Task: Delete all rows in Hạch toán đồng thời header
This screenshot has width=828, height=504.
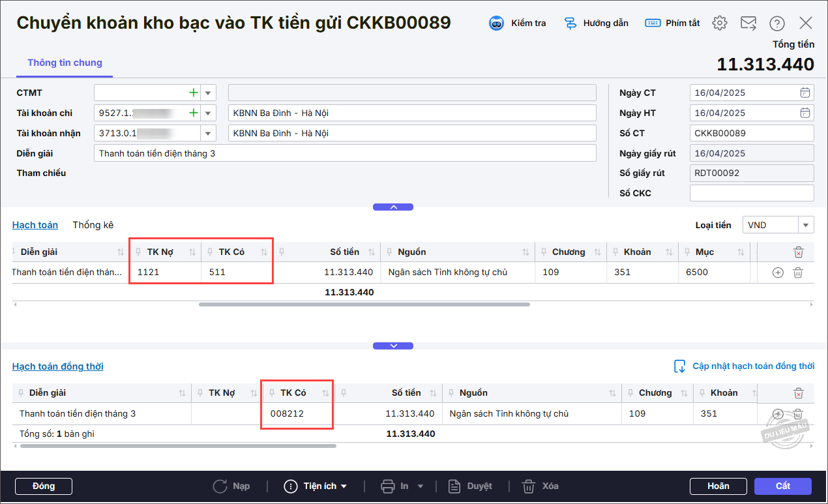Action: (x=799, y=393)
